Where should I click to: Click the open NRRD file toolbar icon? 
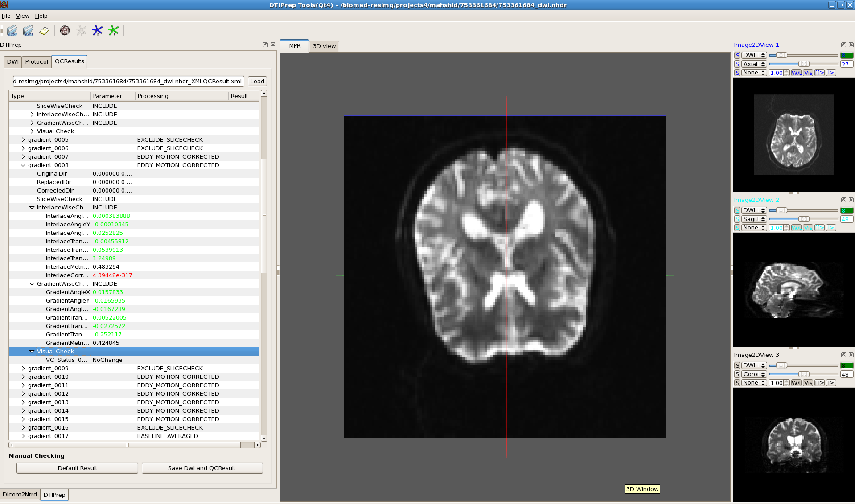click(x=12, y=30)
